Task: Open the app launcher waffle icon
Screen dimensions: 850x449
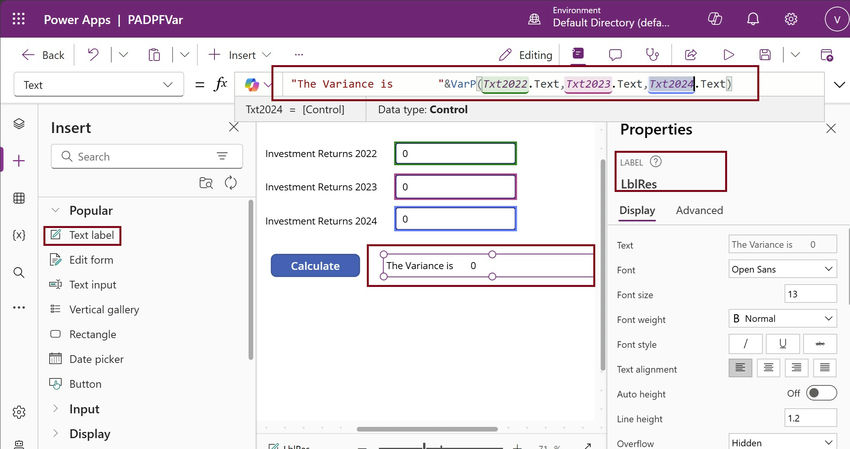Action: pyautogui.click(x=18, y=19)
